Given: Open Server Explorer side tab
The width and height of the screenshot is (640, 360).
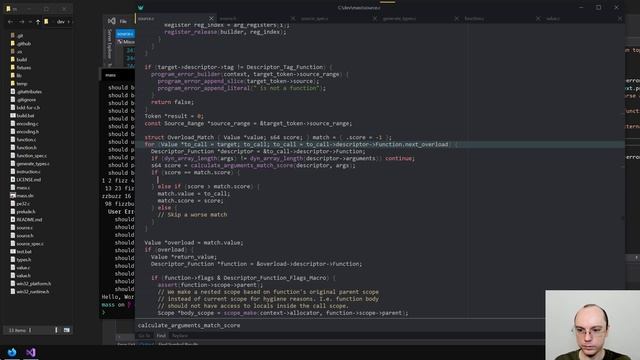Looking at the screenshot, I should (109, 43).
